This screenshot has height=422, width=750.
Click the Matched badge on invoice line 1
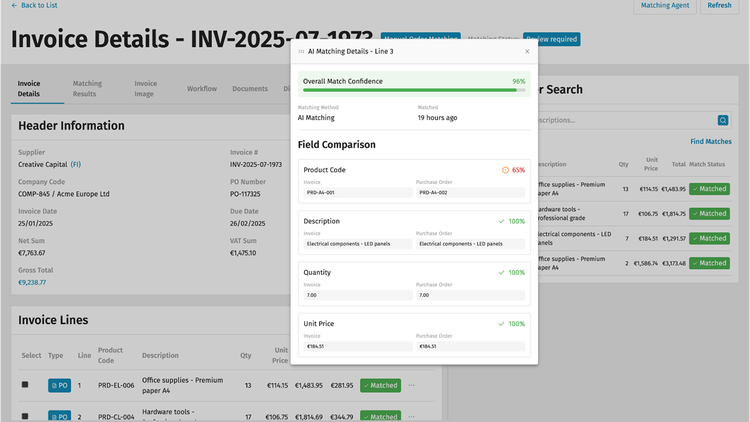(380, 385)
